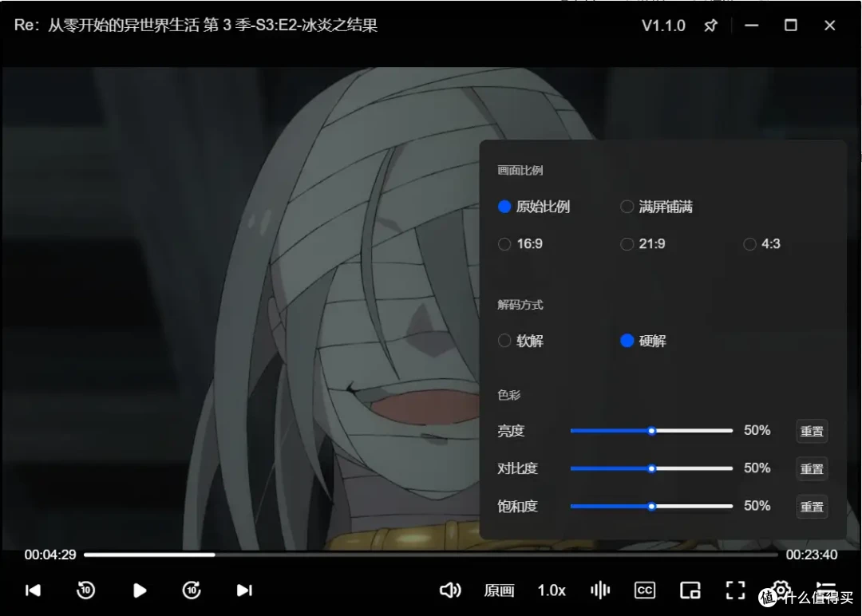862x616 pixels.
Task: Seek on the video progress bar
Action: tap(430, 555)
